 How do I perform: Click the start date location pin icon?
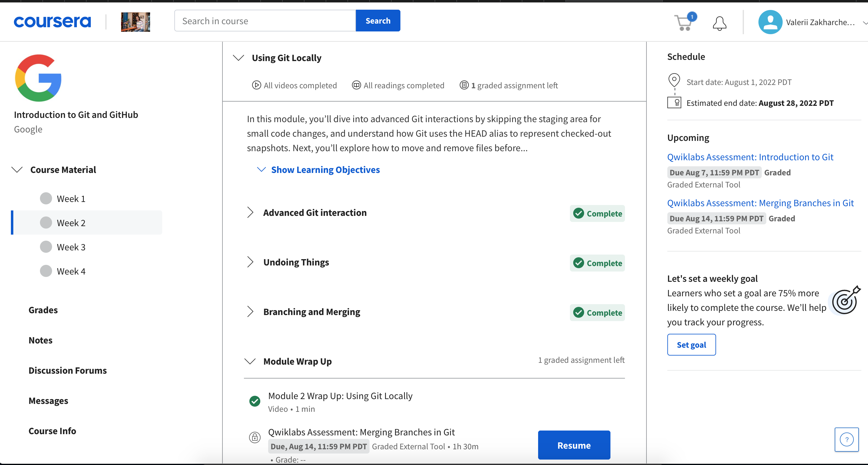pyautogui.click(x=674, y=81)
